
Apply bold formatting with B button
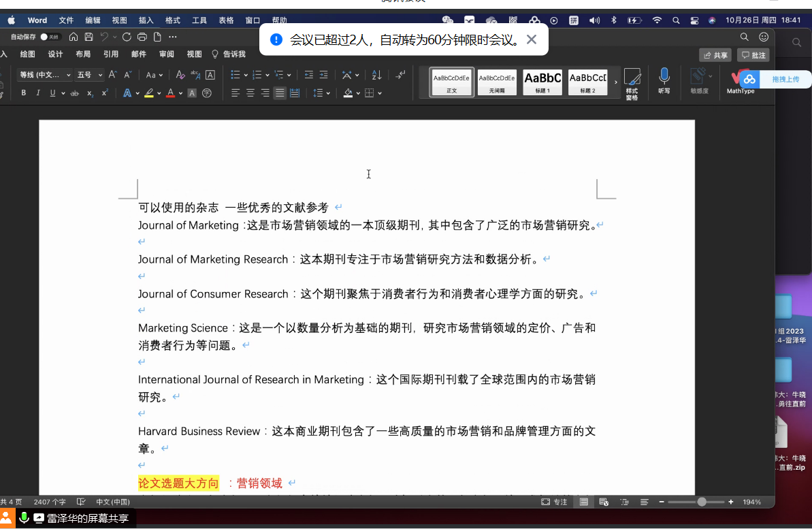[x=23, y=93]
